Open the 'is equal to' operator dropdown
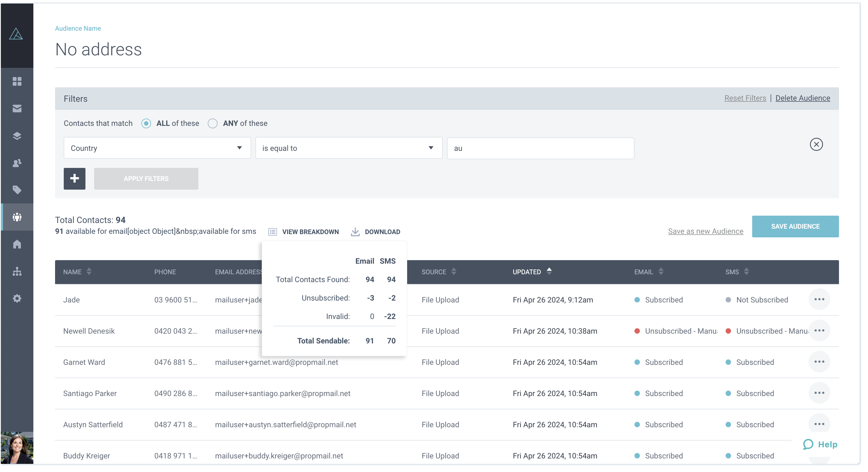Image resolution: width=868 pixels, height=472 pixels. tap(349, 148)
